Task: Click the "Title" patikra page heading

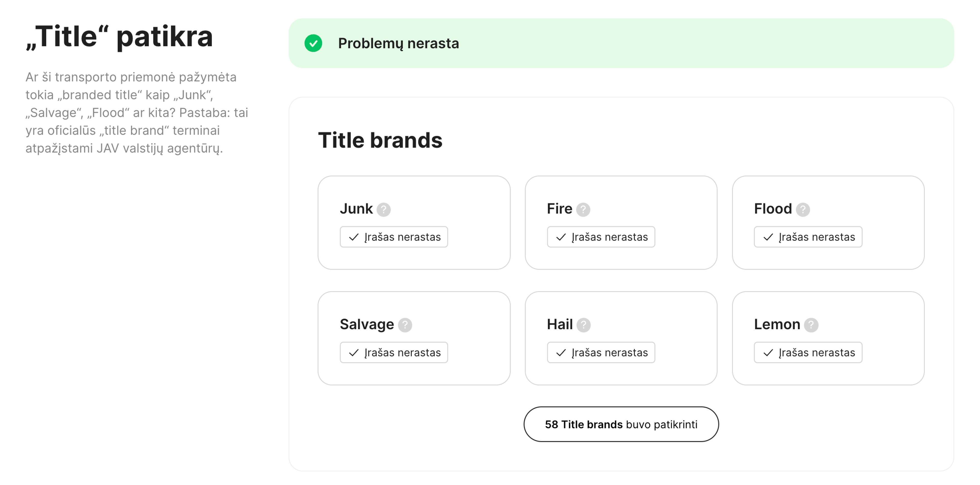Action: tap(119, 37)
